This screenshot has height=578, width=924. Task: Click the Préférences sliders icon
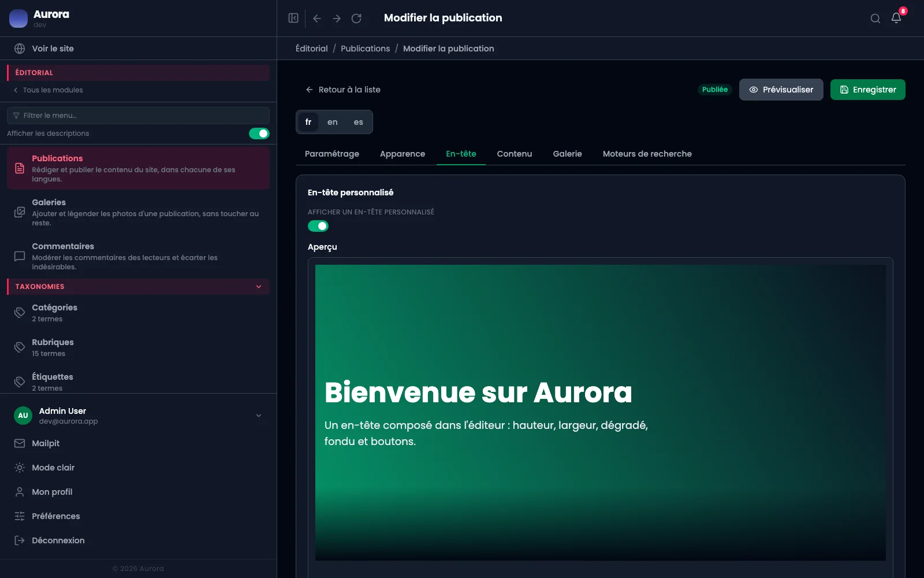click(20, 516)
